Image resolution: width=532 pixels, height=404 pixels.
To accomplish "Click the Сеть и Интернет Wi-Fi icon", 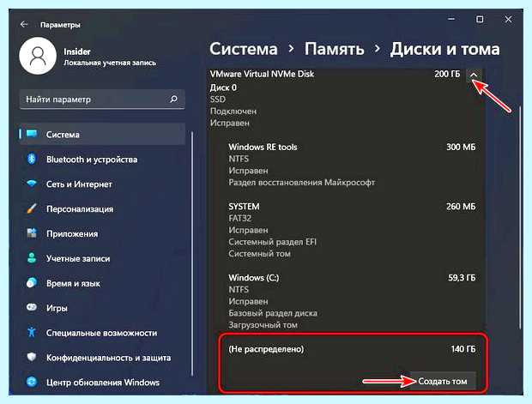I will tap(32, 184).
